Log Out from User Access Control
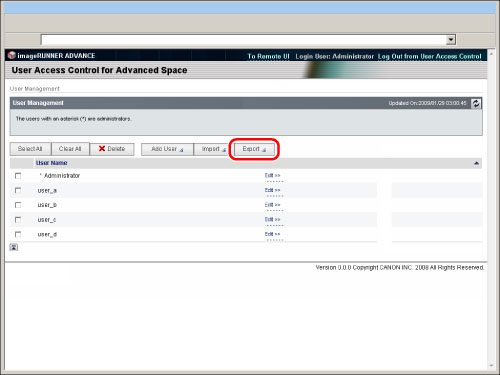Image resolution: width=500 pixels, height=375 pixels. (430, 56)
